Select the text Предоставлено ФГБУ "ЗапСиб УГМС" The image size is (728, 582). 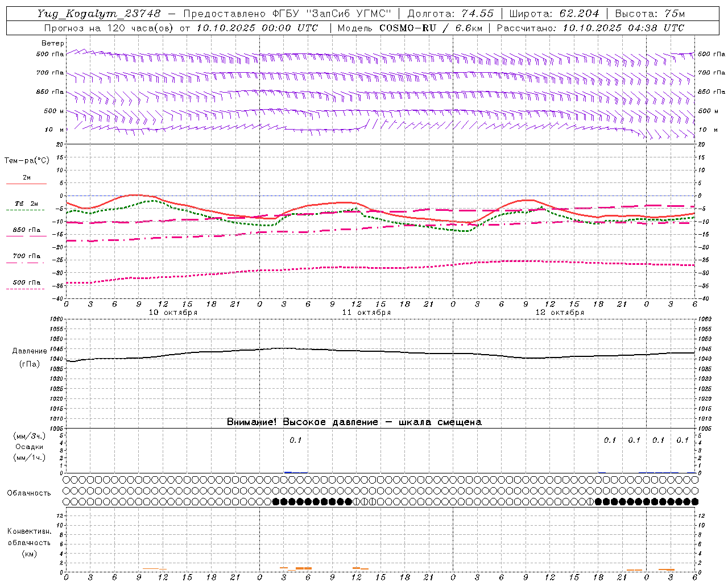288,14
